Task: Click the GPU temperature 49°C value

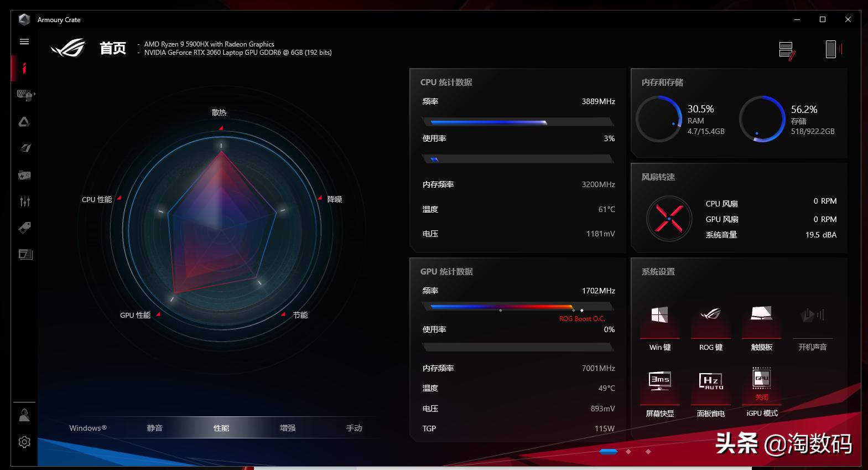Action: coord(607,388)
